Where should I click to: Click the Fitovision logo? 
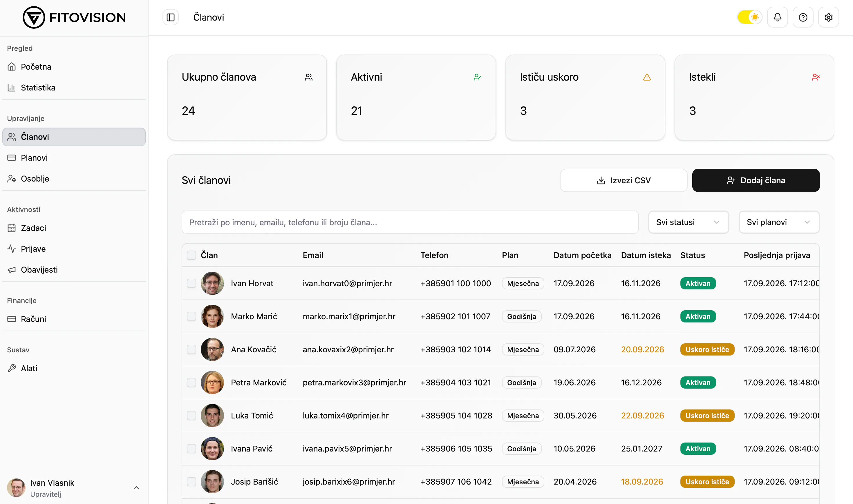(74, 17)
